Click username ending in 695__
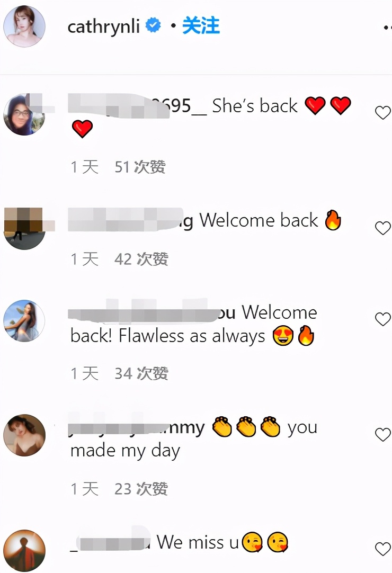 point(137,106)
